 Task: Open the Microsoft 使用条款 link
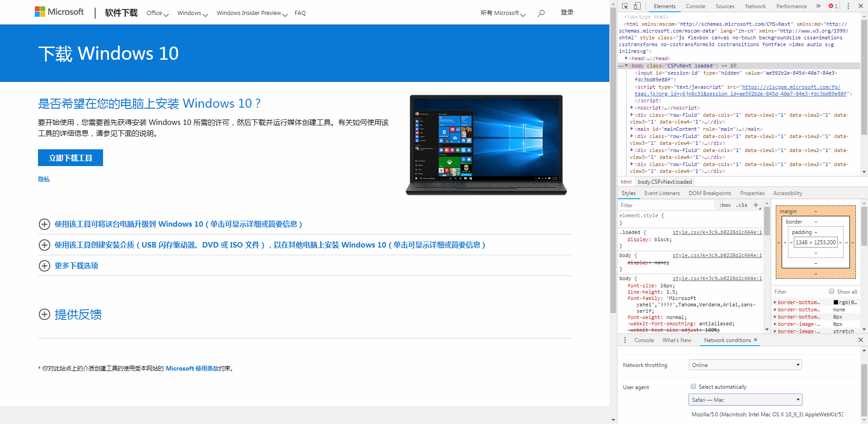(x=192, y=368)
